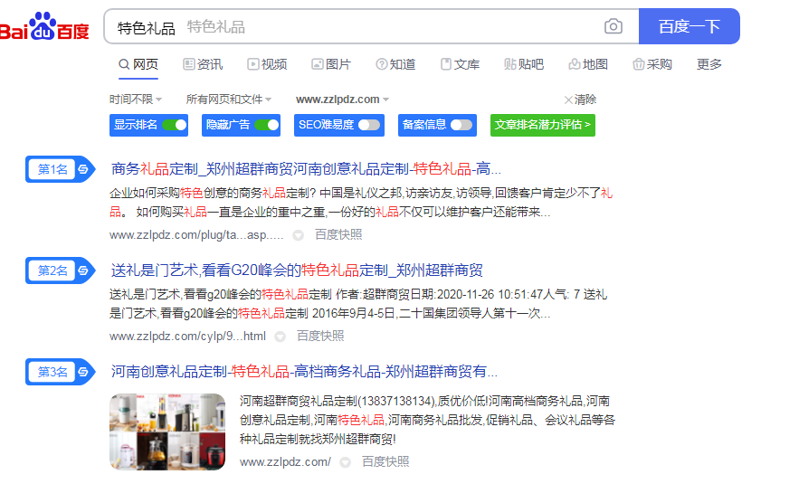This screenshot has width=799, height=484.
Task: Open 百度快照 for the third result
Action: 385,462
